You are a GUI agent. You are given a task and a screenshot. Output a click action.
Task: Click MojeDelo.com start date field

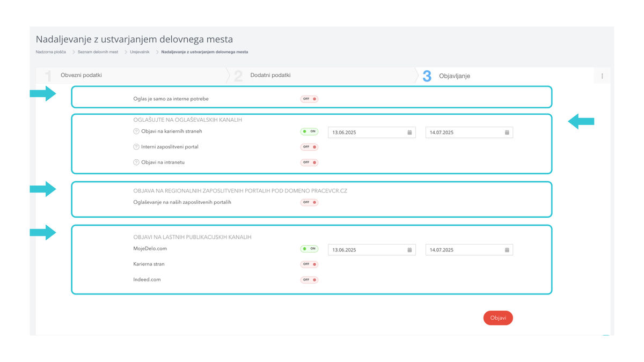372,250
